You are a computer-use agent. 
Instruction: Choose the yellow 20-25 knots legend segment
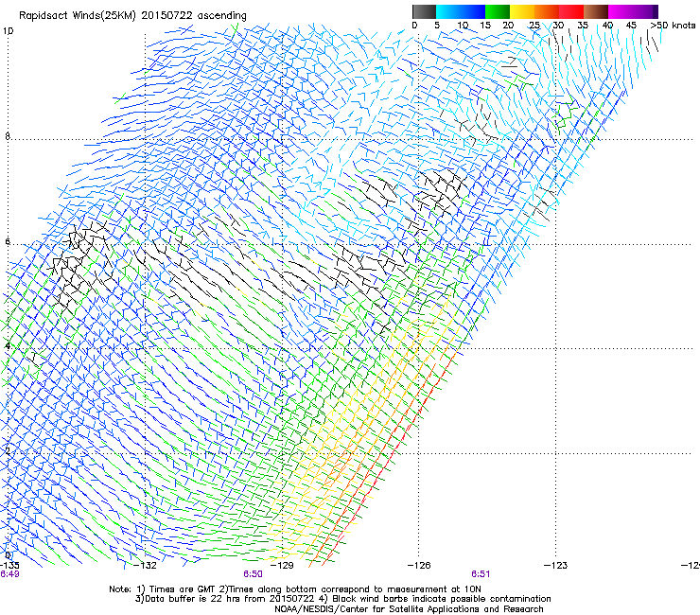click(x=521, y=12)
